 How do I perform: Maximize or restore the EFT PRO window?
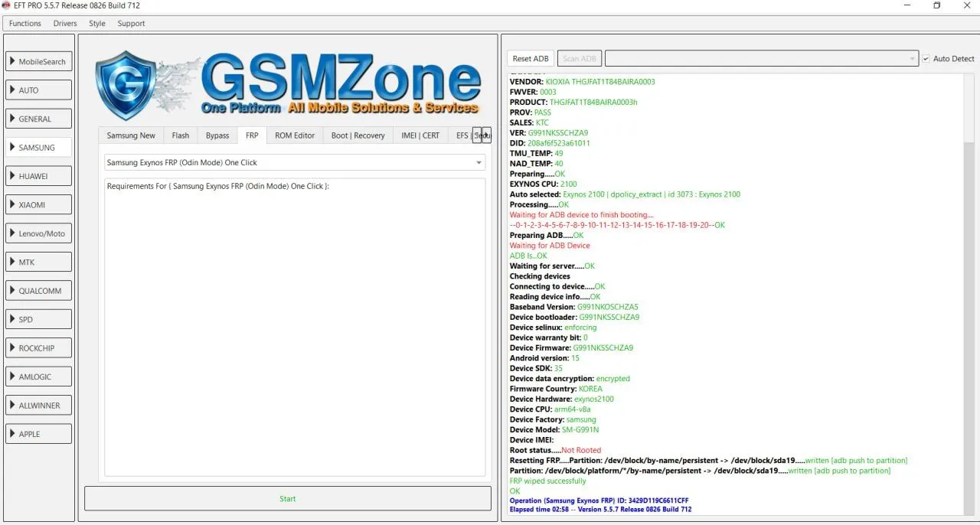[936, 5]
